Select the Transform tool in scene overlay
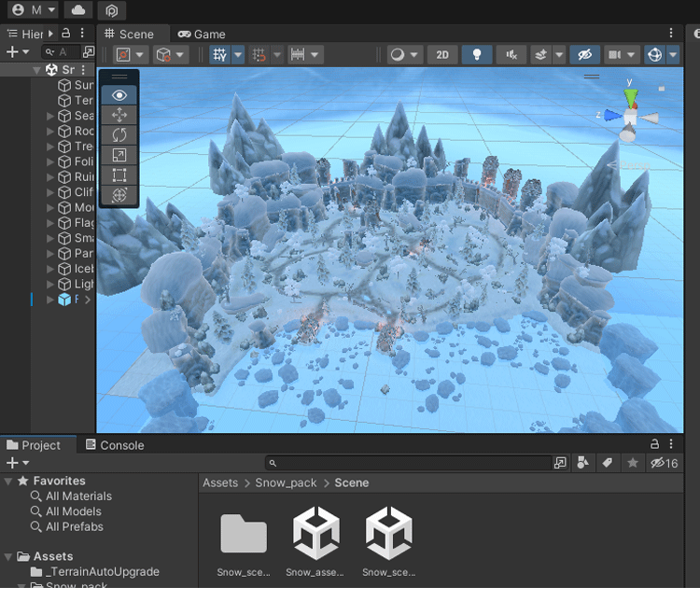700x601 pixels. (x=119, y=195)
